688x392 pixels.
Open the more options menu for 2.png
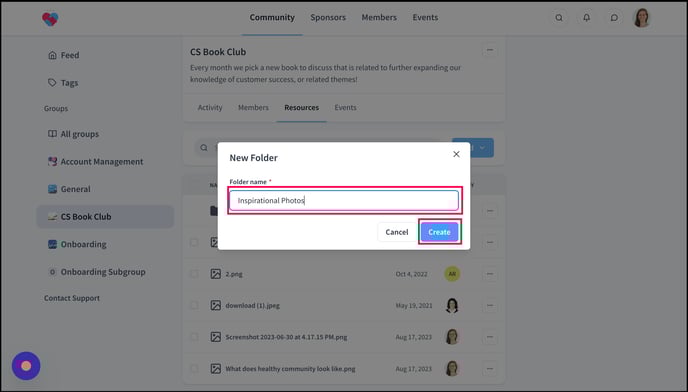[490, 274]
